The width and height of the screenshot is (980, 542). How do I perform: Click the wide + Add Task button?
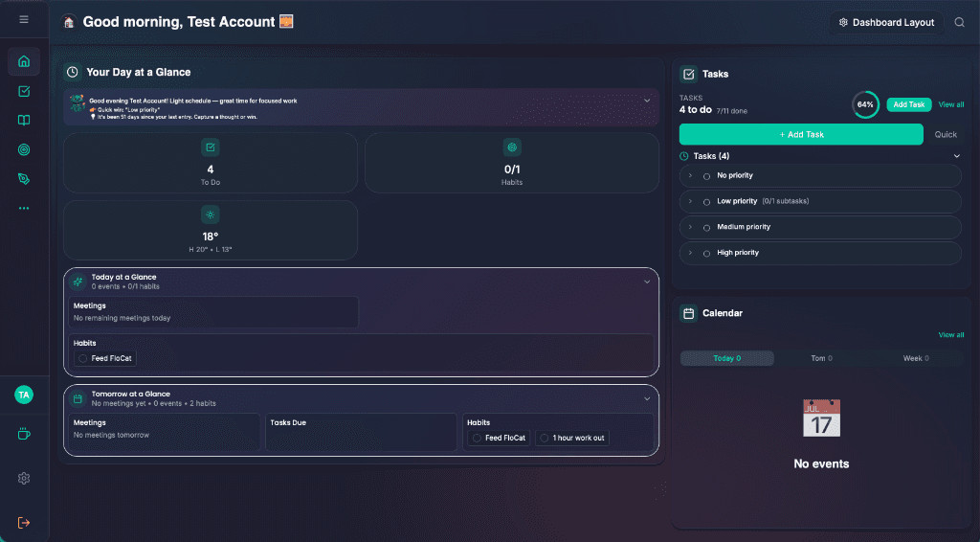801,134
